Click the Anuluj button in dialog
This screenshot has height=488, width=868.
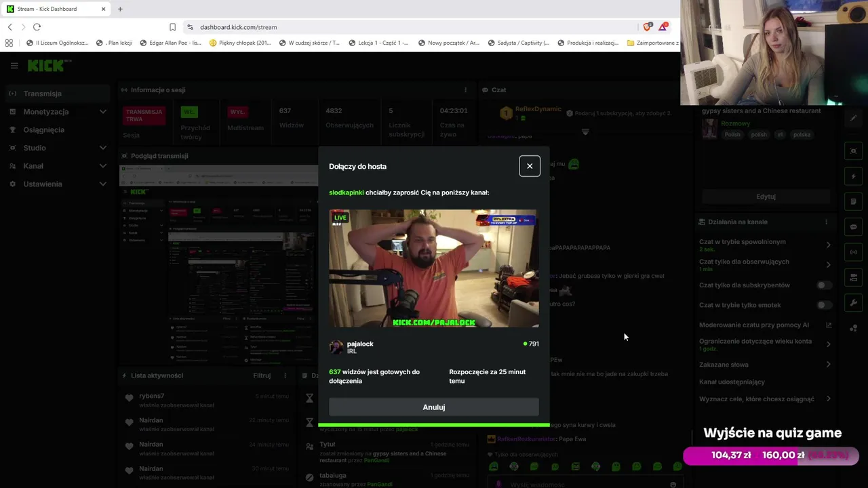click(434, 407)
